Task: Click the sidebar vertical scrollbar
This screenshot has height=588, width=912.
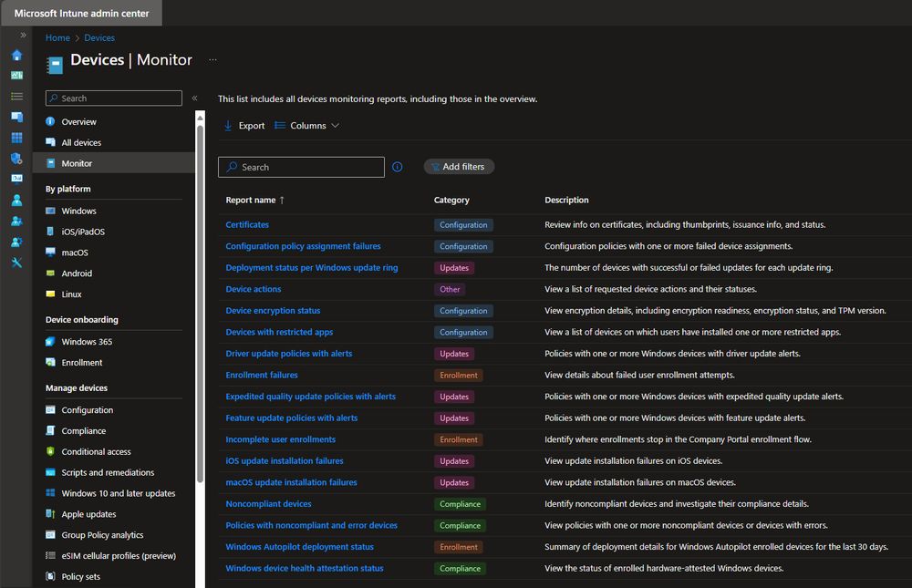Action: [x=200, y=301]
